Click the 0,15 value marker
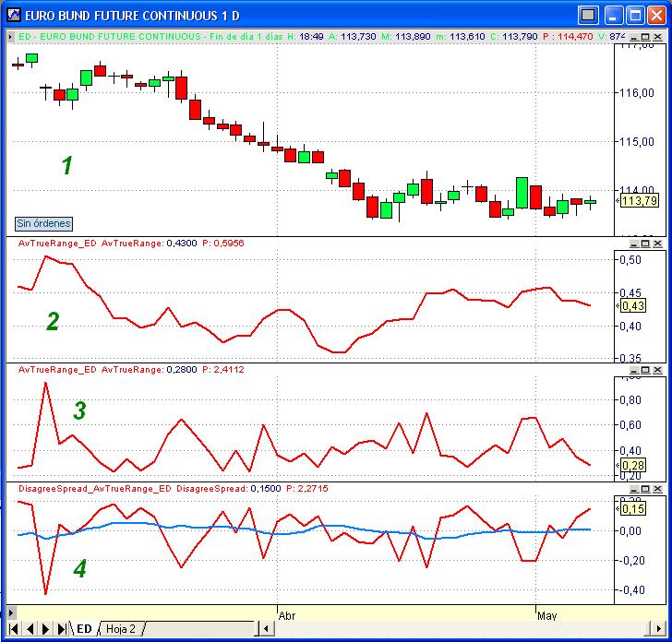 point(633,509)
